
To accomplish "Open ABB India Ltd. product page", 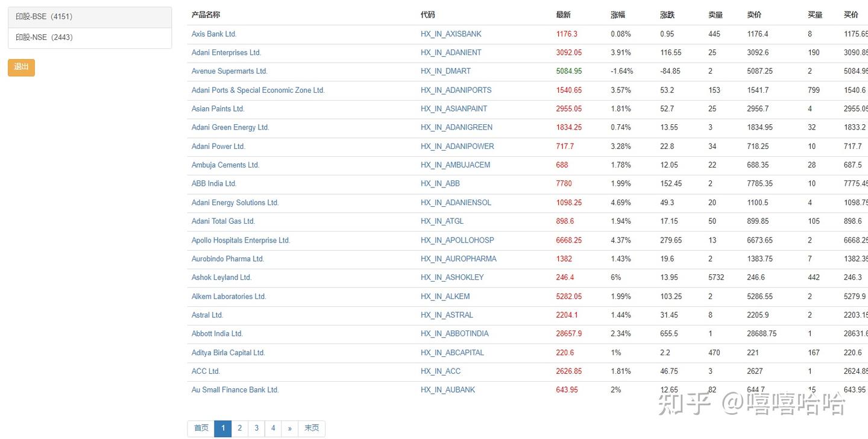I will [x=214, y=184].
